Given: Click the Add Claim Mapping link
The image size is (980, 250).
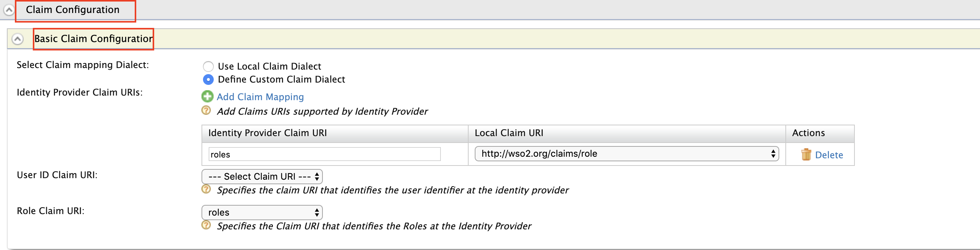Looking at the screenshot, I should (260, 97).
